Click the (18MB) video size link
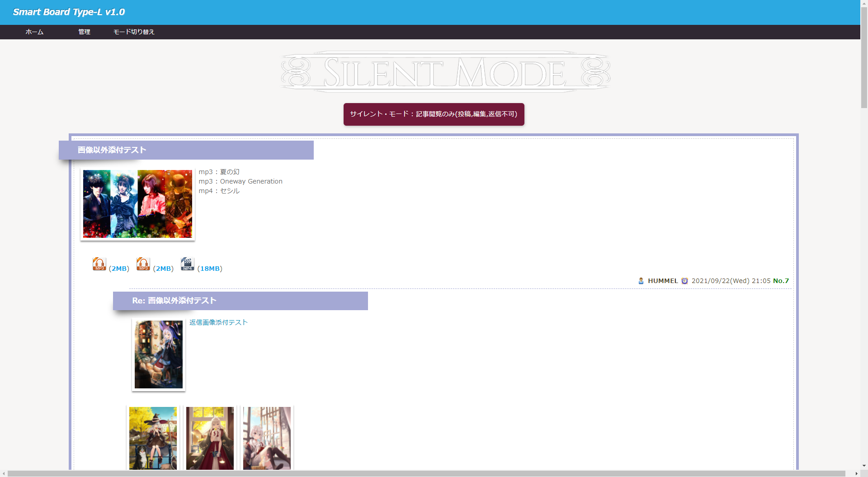Image resolution: width=868 pixels, height=477 pixels. (x=210, y=269)
